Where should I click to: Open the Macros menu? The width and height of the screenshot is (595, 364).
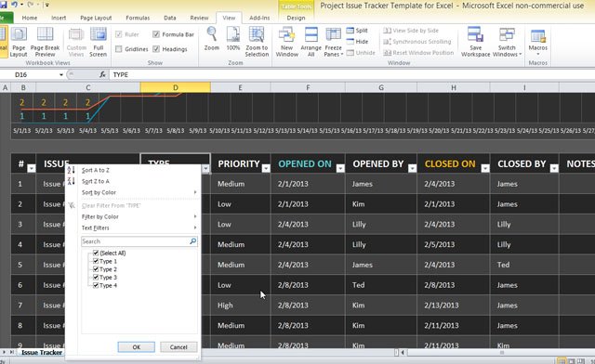point(537,42)
